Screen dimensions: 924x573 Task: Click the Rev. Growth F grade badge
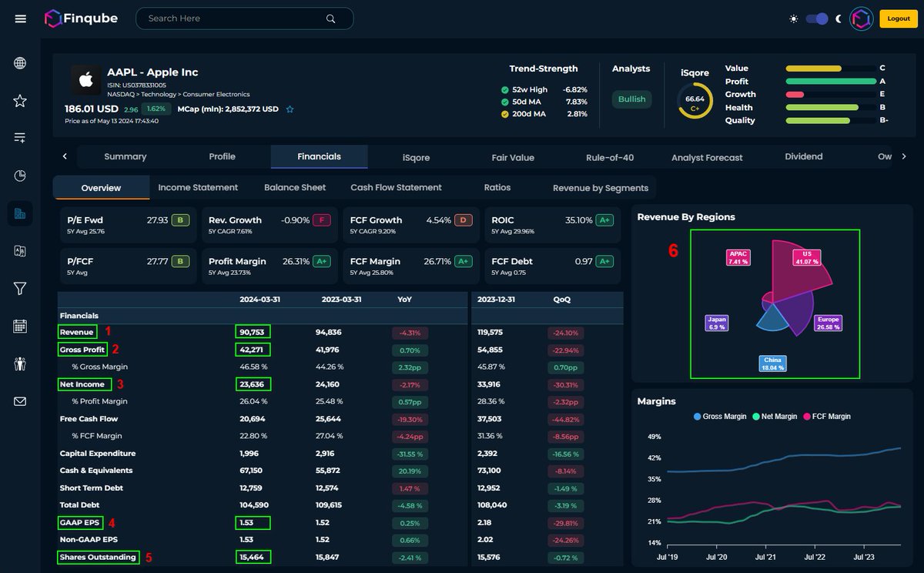pyautogui.click(x=320, y=220)
